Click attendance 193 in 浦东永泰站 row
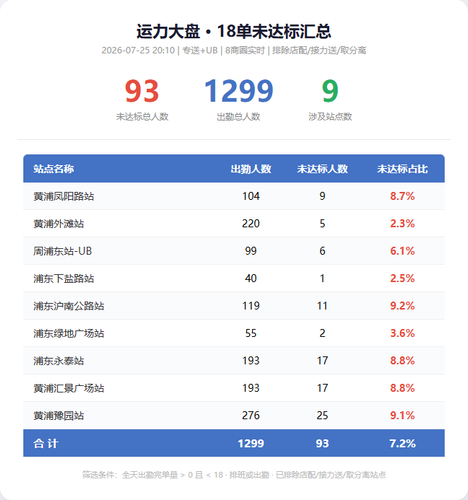This screenshot has width=468, height=500. tap(251, 360)
